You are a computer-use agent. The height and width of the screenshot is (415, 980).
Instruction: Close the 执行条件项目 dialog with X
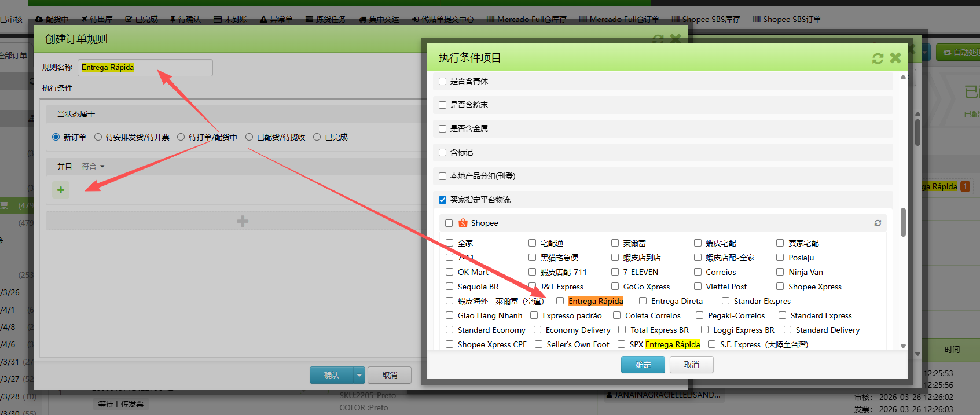[x=895, y=58]
